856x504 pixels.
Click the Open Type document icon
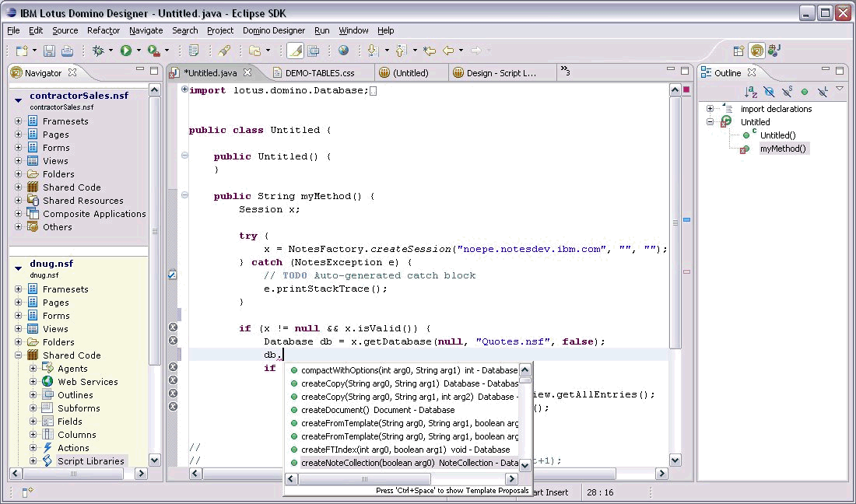click(193, 51)
